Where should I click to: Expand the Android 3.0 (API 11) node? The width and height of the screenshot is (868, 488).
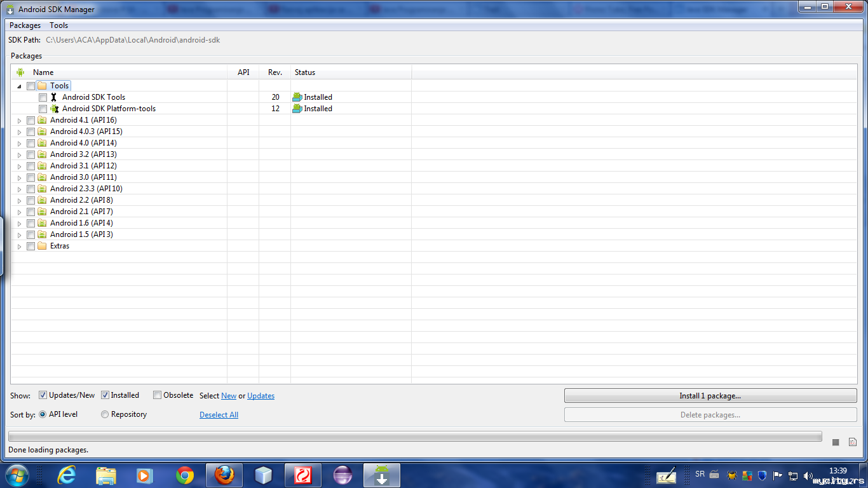(19, 178)
